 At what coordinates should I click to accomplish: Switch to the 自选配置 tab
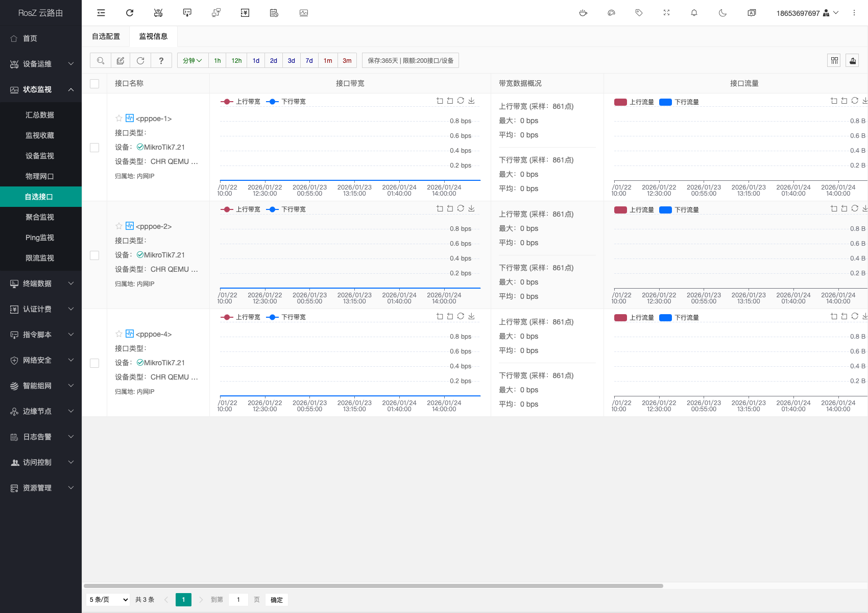(106, 36)
